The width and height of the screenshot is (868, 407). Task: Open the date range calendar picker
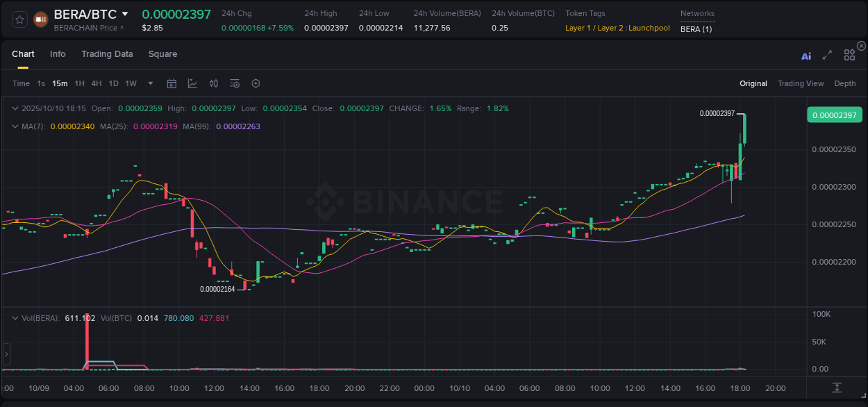coord(172,83)
